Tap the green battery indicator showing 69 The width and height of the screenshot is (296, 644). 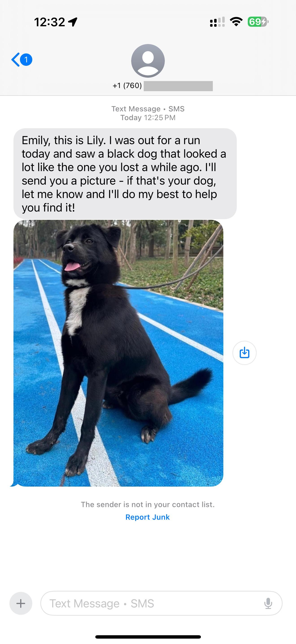(x=258, y=22)
